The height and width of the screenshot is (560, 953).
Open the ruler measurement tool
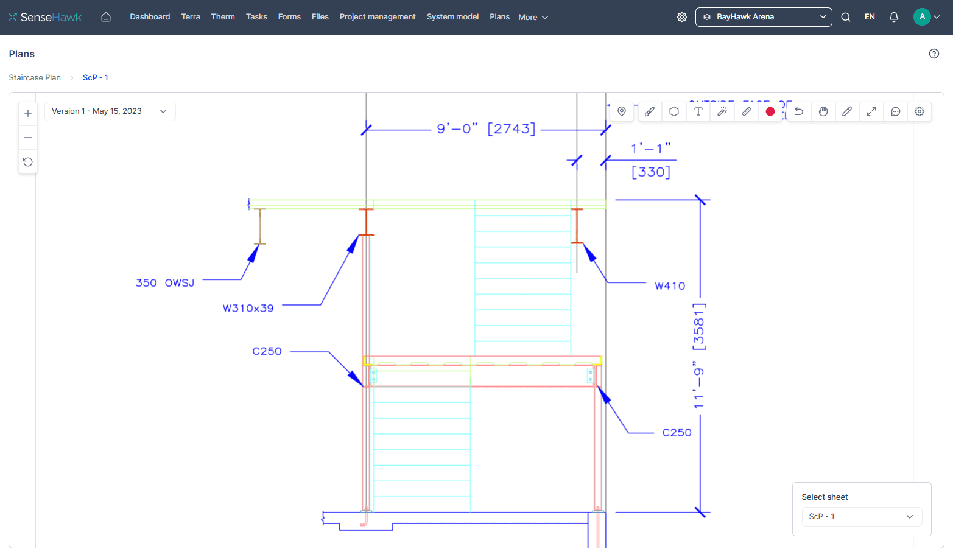747,111
